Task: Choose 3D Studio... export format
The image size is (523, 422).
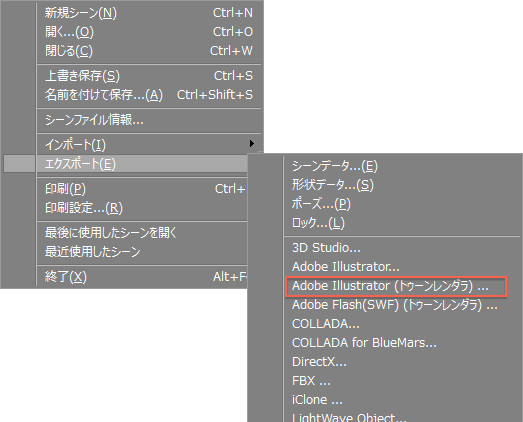Action: tap(402, 248)
